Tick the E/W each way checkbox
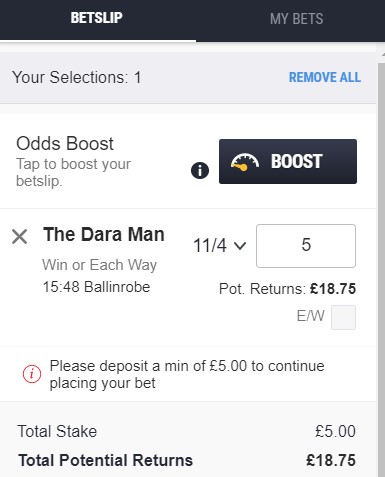Viewport: 385px width, 477px height. 343,317
